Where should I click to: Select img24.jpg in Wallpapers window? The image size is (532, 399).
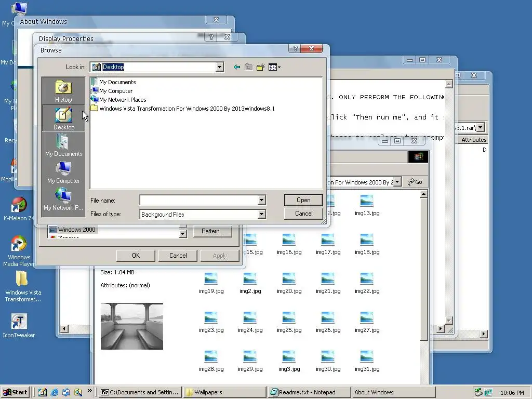[250, 322]
